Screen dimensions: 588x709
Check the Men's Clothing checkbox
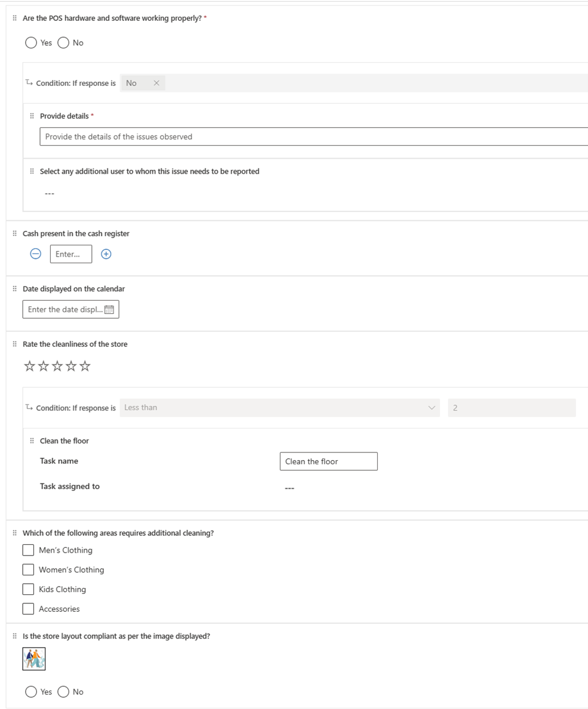click(x=28, y=550)
